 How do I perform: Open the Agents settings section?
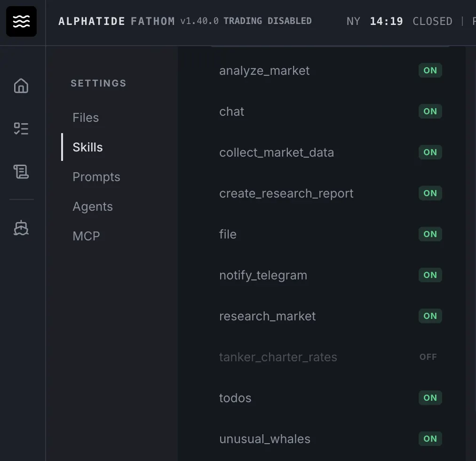(93, 207)
